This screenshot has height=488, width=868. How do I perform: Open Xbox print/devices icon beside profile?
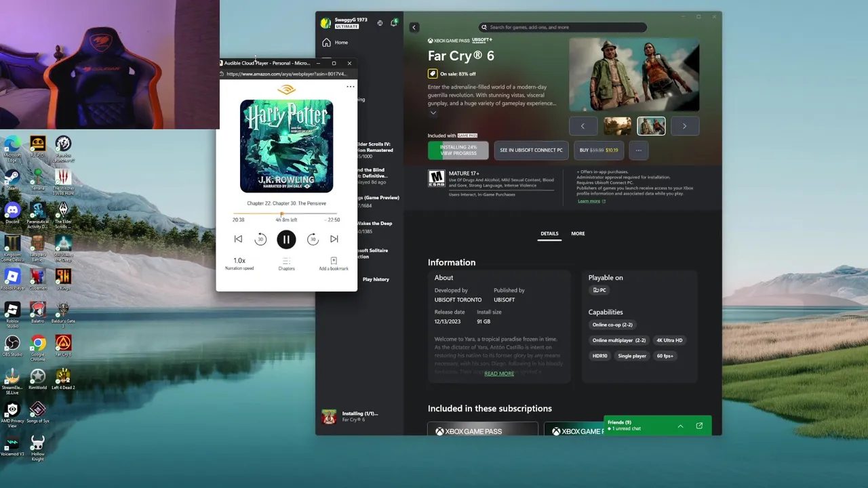(380, 23)
